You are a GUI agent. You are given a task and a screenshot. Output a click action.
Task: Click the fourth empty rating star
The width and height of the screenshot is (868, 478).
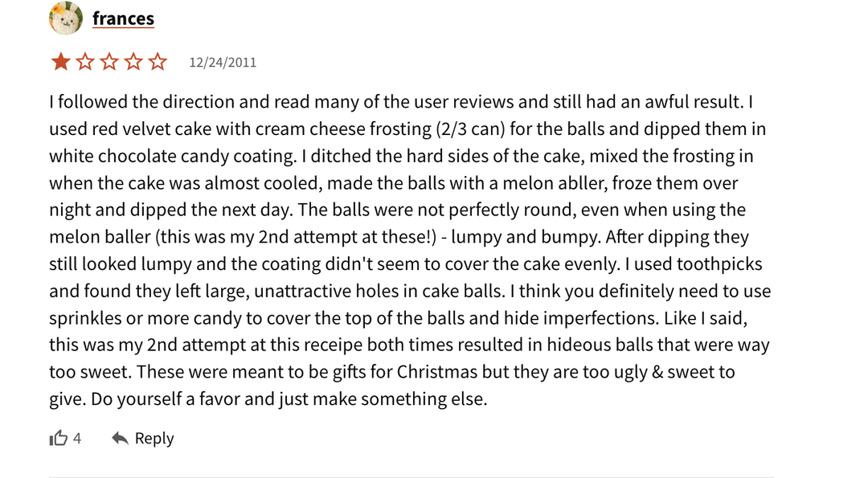(x=133, y=62)
